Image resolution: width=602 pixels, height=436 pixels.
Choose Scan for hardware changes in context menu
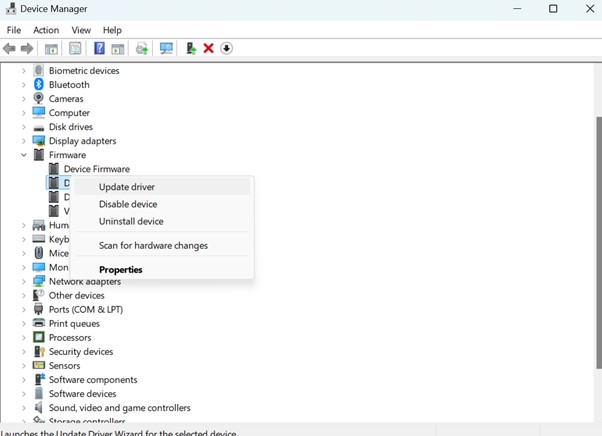tap(162, 246)
